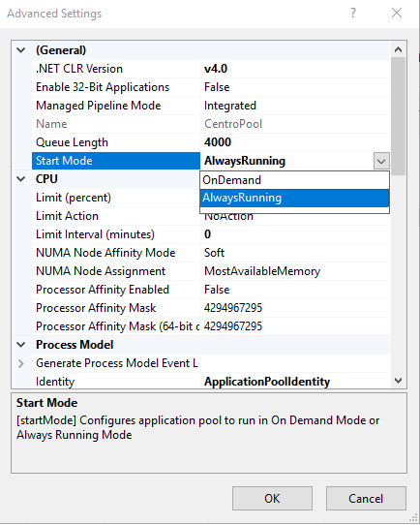
Task: Click the vertical scrollbar thumb
Action: [398, 116]
